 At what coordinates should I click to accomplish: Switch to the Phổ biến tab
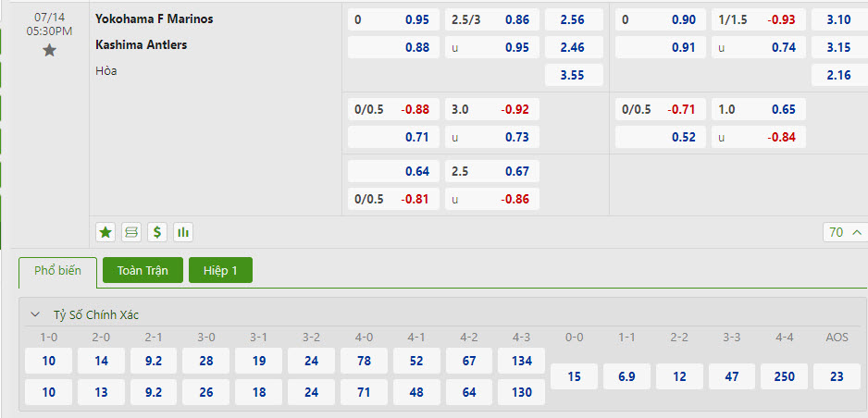click(x=57, y=271)
